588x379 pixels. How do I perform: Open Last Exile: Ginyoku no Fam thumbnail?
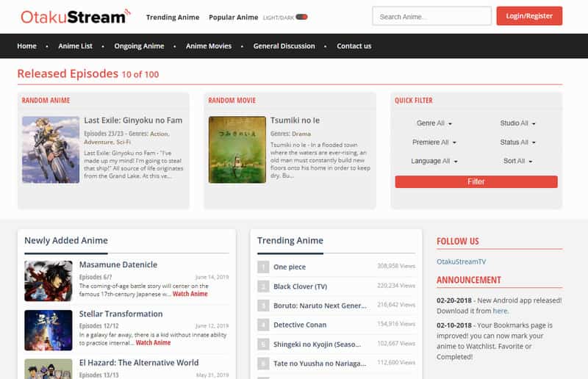[x=51, y=149]
